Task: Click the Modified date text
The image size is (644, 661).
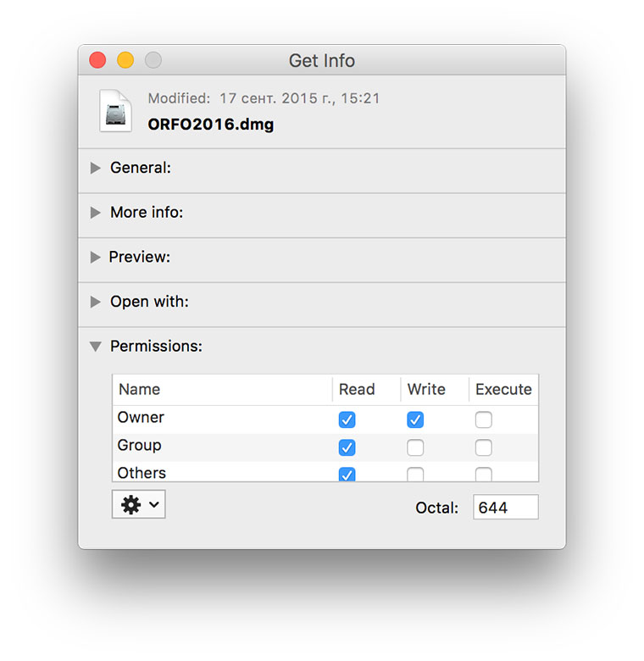Action: pyautogui.click(x=264, y=98)
